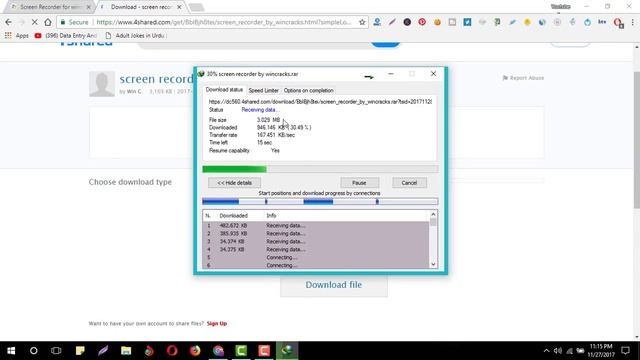Click the Receiving data status text

[260, 110]
